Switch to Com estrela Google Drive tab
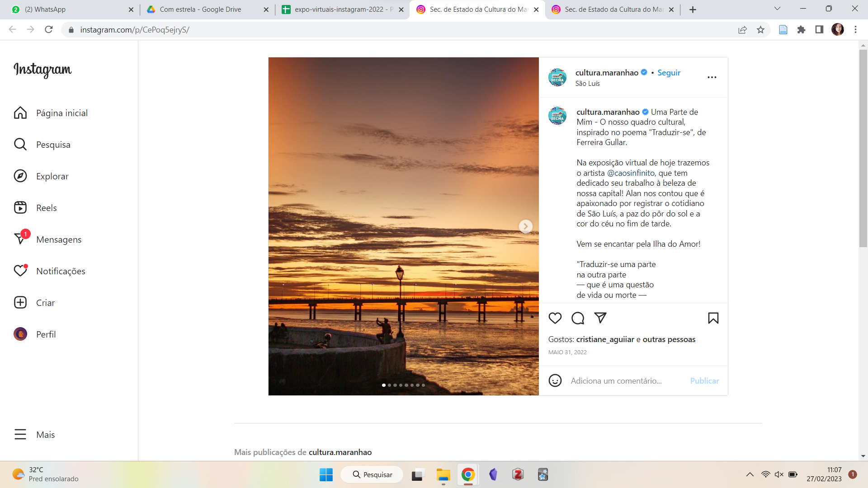The height and width of the screenshot is (488, 868). (200, 9)
